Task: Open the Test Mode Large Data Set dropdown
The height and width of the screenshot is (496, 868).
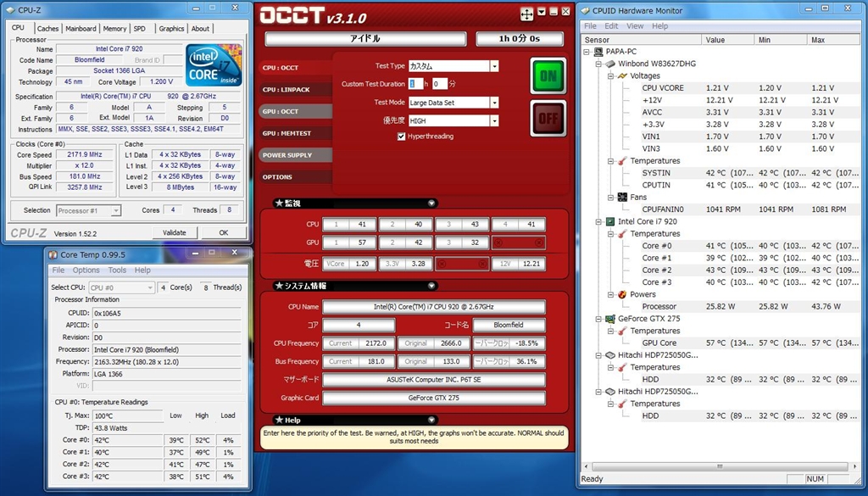Action: (x=494, y=103)
